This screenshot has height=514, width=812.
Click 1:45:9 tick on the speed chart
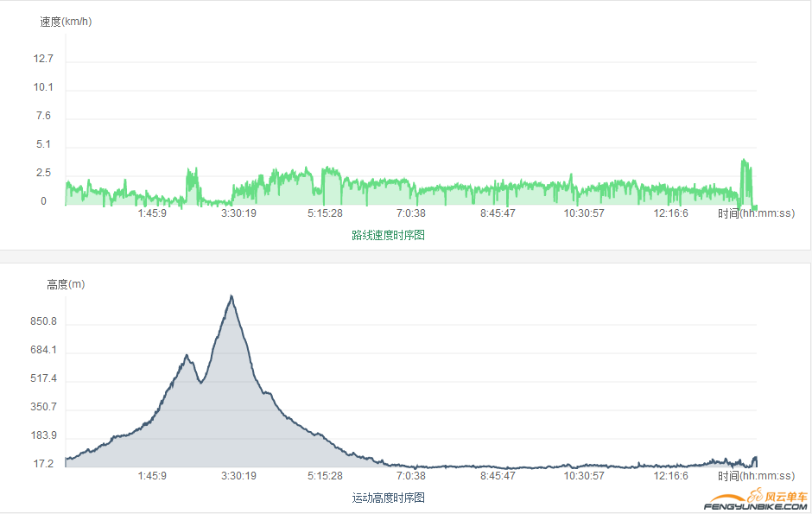(x=152, y=213)
